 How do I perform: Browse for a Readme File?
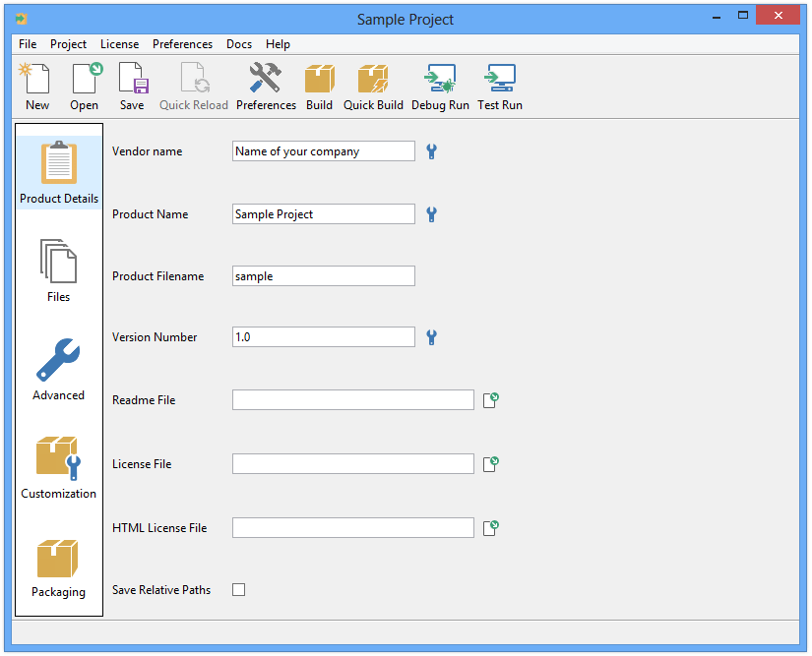coord(491,400)
